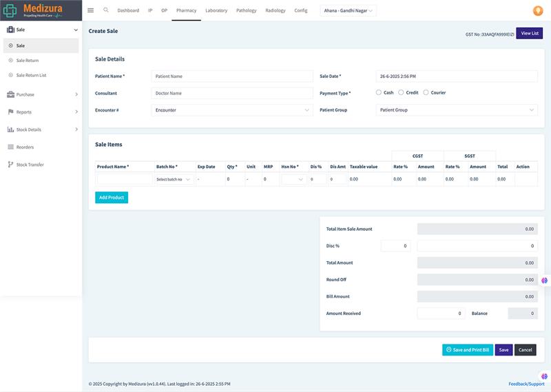This screenshot has height=392, width=551.
Task: Click the purple Save button
Action: (x=503, y=350)
